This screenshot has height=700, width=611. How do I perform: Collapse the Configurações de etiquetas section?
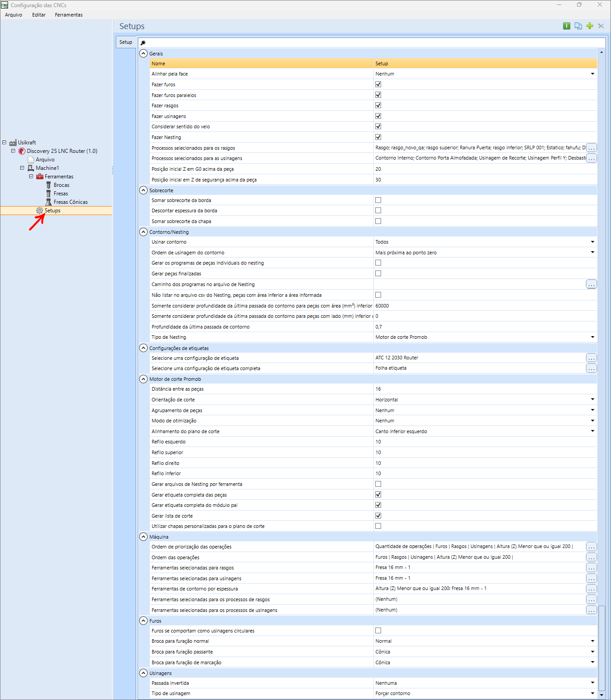(144, 348)
